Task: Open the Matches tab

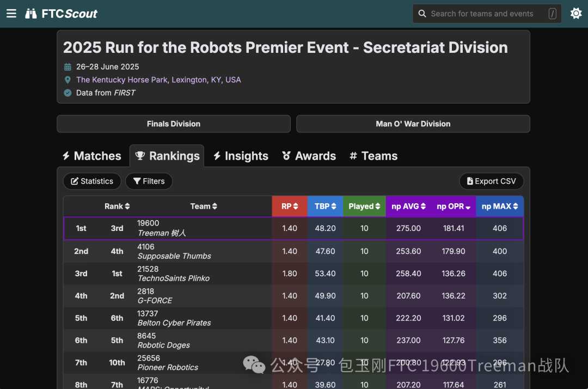Action: (x=91, y=156)
